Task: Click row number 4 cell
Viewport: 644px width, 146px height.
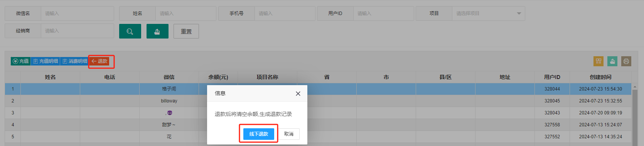Action: 13,125
